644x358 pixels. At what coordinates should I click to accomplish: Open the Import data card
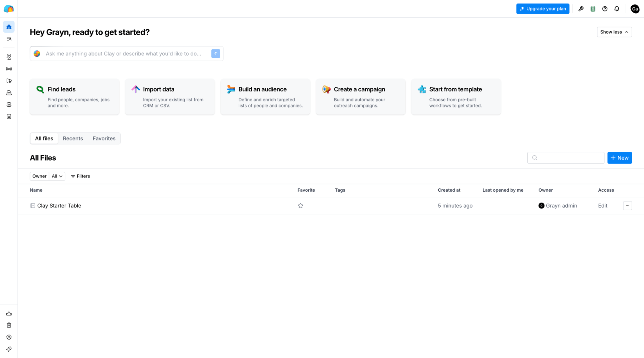[x=170, y=97]
